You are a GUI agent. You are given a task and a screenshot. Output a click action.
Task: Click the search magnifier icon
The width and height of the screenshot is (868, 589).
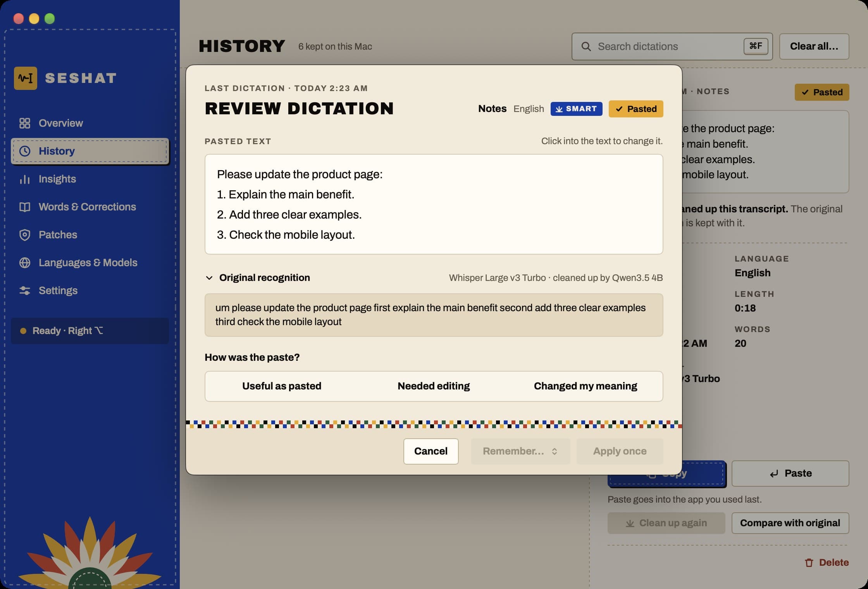586,46
